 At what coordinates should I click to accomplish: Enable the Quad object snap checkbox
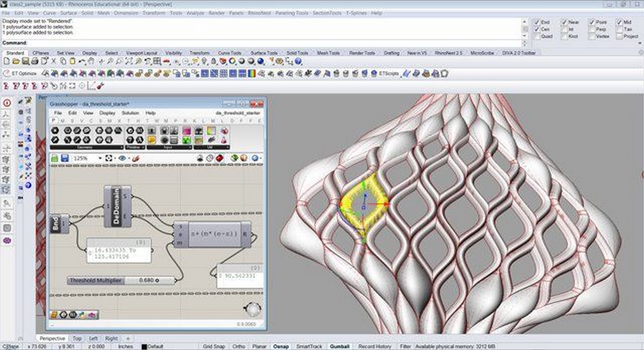point(537,36)
